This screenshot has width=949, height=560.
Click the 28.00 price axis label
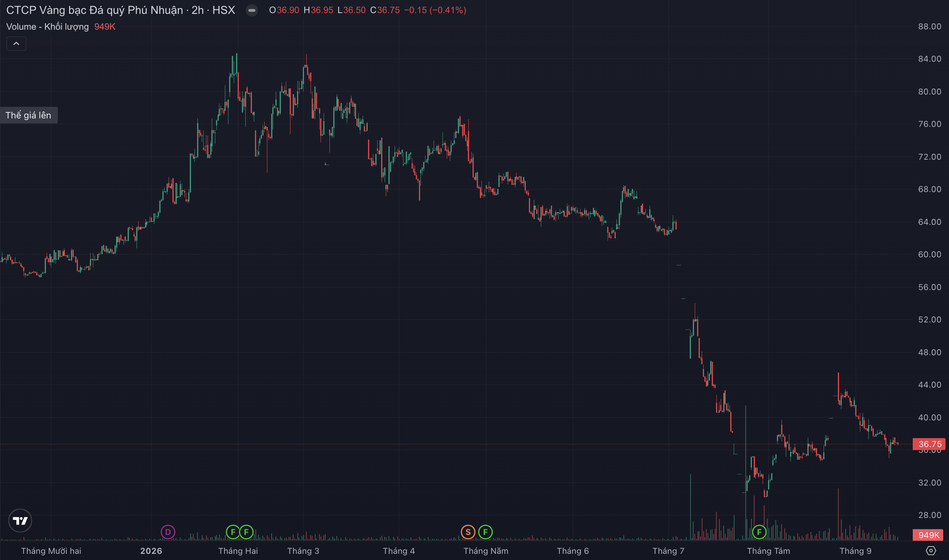tap(930, 515)
